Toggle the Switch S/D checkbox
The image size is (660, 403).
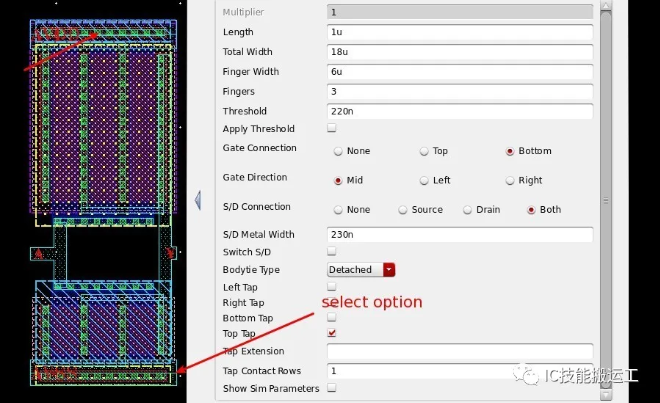tap(332, 252)
